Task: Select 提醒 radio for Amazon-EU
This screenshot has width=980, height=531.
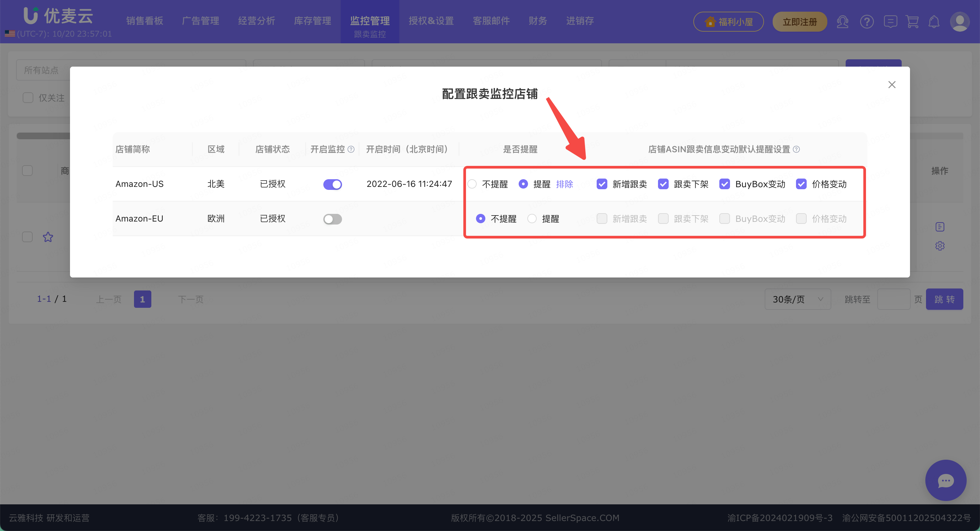Action: 532,219
